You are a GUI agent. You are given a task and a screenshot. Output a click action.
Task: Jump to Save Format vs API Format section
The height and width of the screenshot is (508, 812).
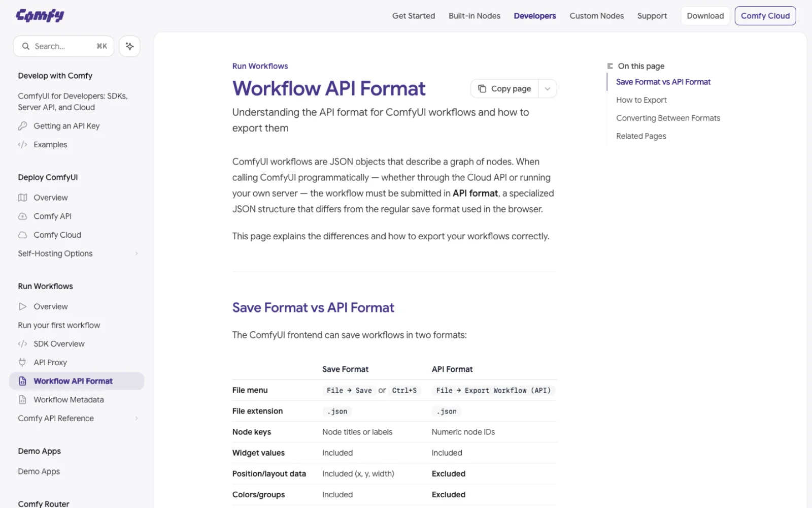pyautogui.click(x=663, y=82)
